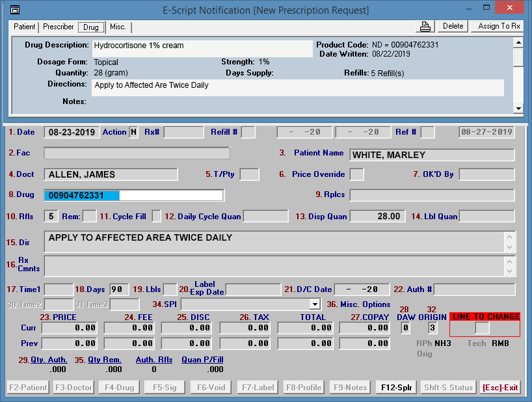The width and height of the screenshot is (532, 402).
Task: Click the window system menu icon
Action: [x=15, y=10]
